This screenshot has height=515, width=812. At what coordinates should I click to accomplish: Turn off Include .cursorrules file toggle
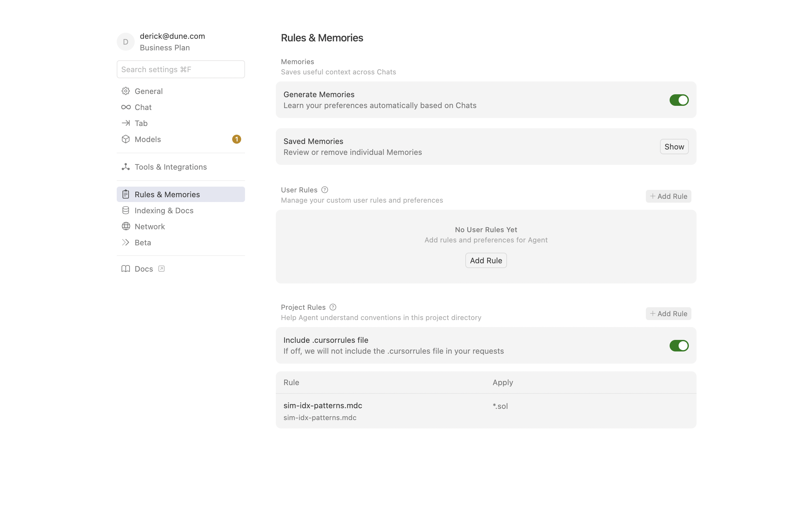679,346
